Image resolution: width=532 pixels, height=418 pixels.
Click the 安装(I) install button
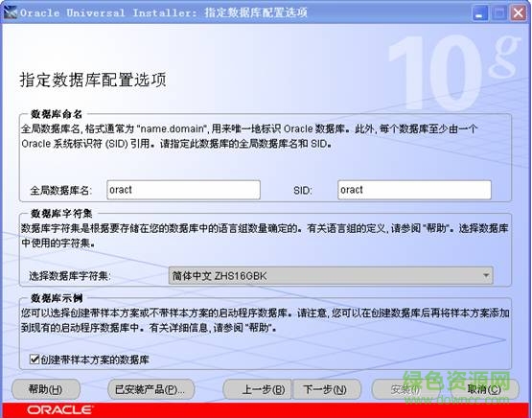click(x=405, y=389)
